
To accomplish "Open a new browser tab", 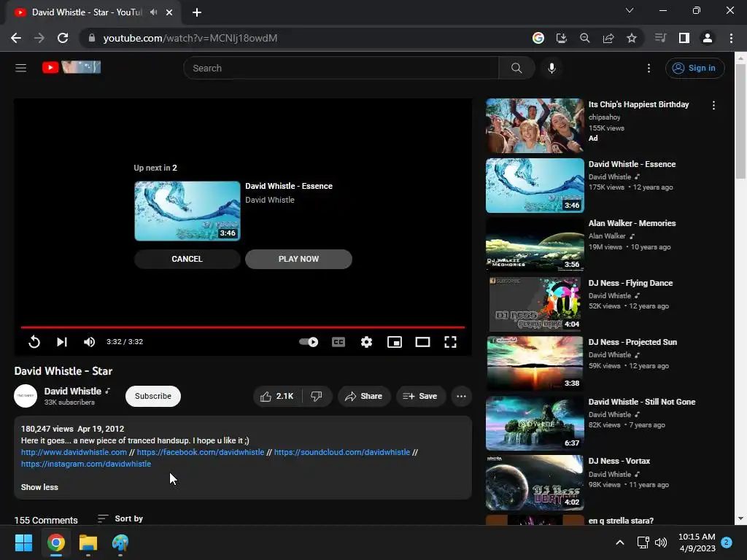I will (197, 12).
